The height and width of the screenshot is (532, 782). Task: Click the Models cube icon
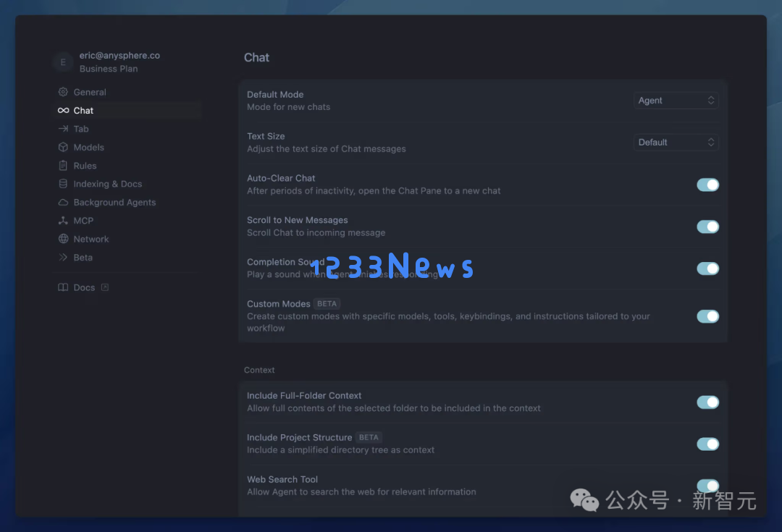63,147
